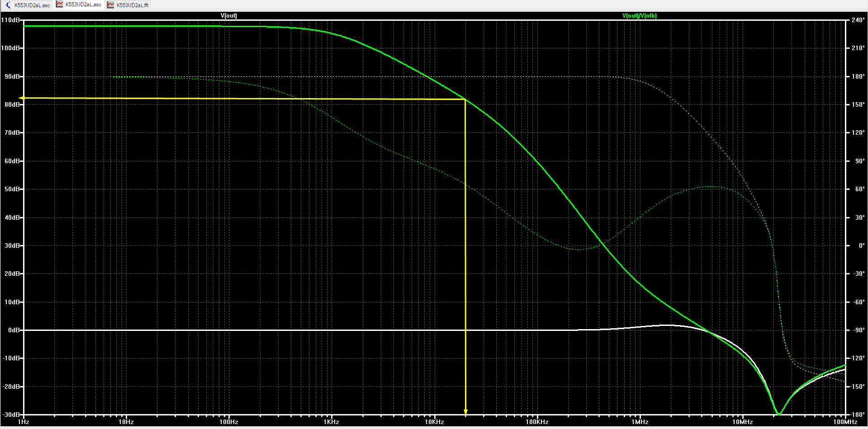Screen dimensions: 868x429
Task: Click the 240° label on phase axis
Action: coord(858,20)
